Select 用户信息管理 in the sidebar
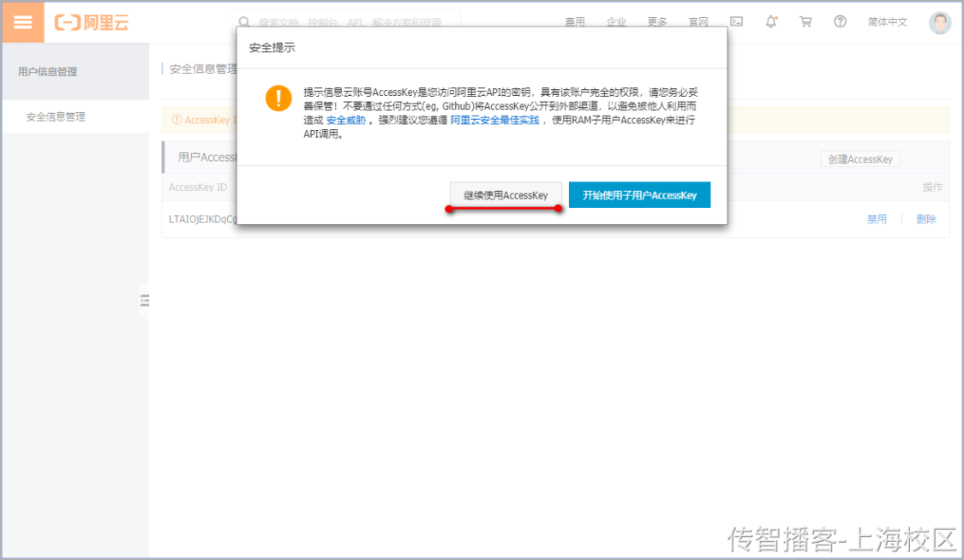The height and width of the screenshot is (560, 964). pyautogui.click(x=47, y=71)
